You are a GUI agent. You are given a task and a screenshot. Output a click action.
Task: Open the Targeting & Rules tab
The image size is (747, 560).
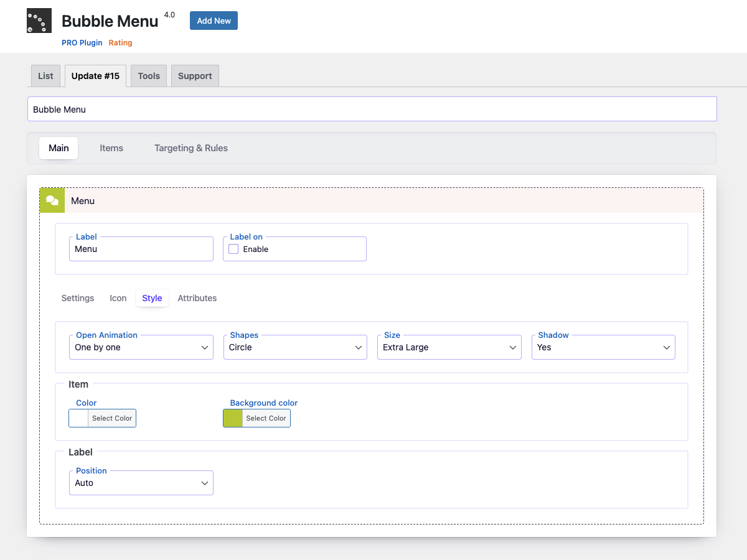[x=191, y=148]
